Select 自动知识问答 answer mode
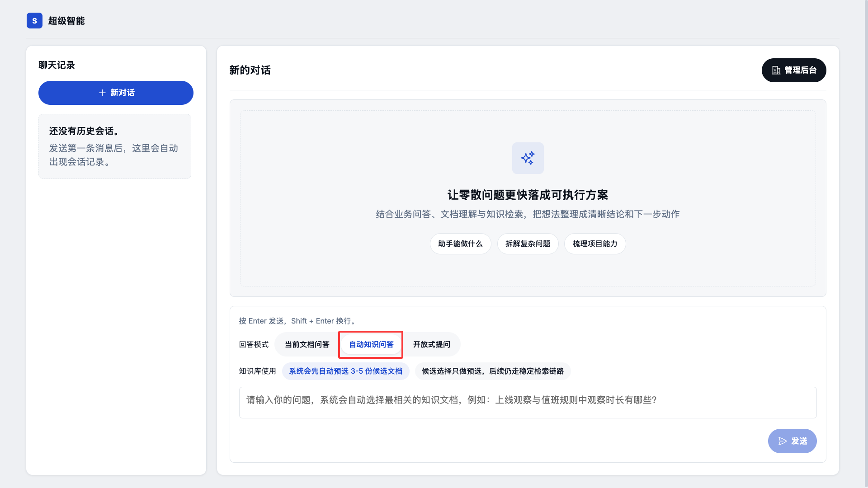This screenshot has height=488, width=868. pyautogui.click(x=371, y=344)
